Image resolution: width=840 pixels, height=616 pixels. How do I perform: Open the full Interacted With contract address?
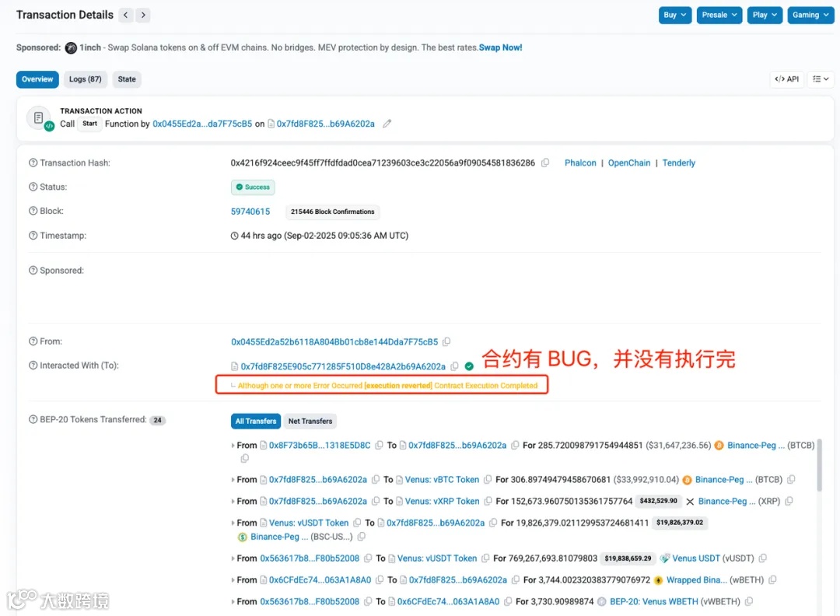(343, 366)
